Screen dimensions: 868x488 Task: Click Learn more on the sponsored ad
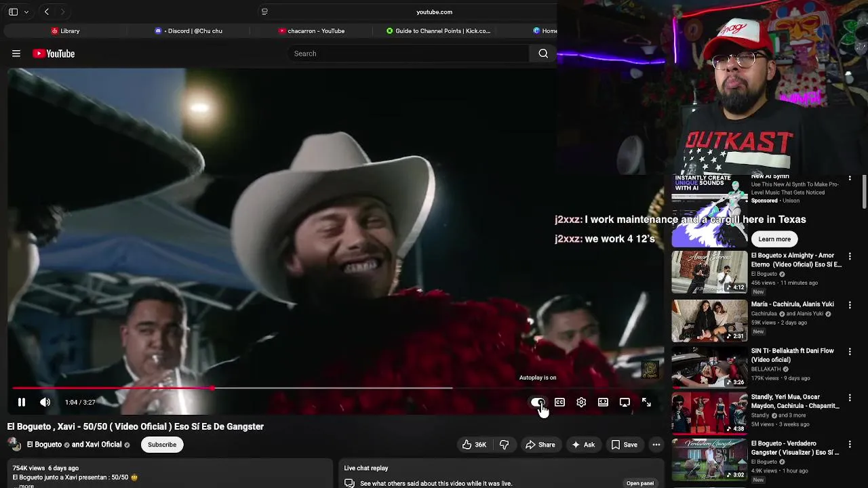pyautogui.click(x=774, y=239)
